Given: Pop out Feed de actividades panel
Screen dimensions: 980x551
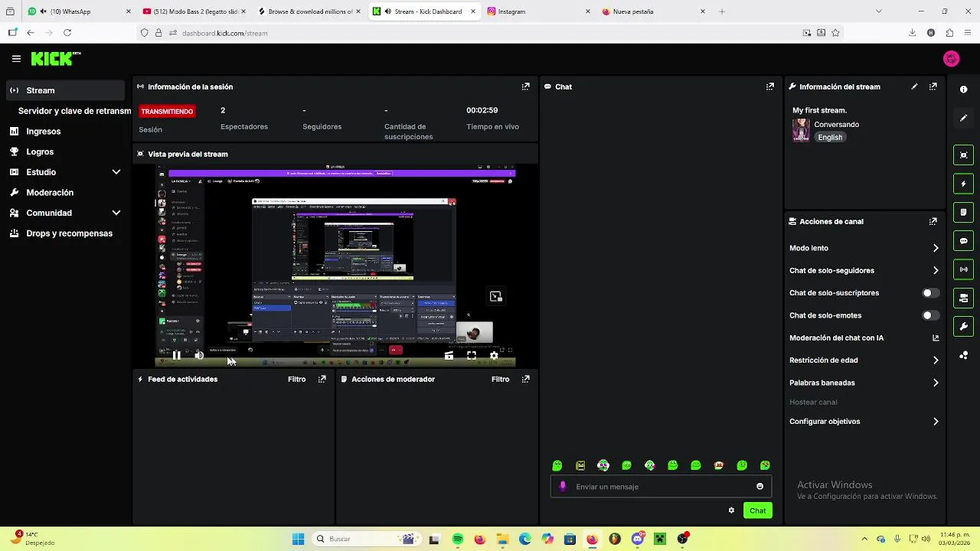Looking at the screenshot, I should click(x=322, y=379).
